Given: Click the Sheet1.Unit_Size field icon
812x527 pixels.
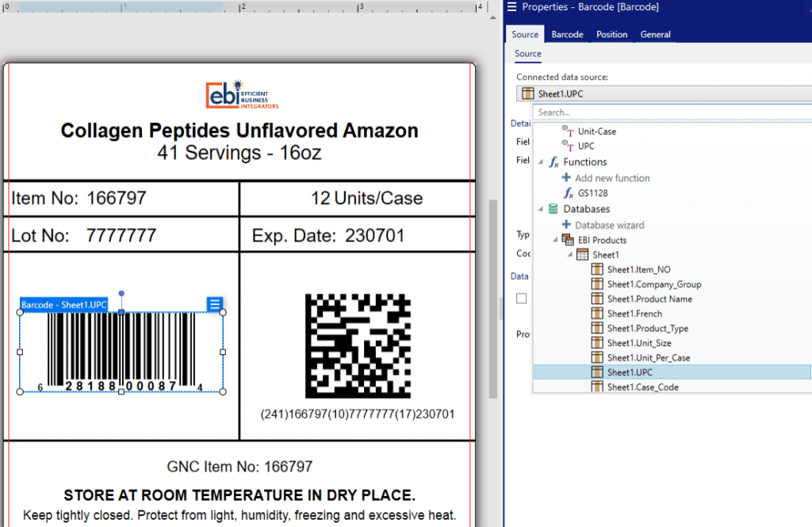Looking at the screenshot, I should (597, 343).
